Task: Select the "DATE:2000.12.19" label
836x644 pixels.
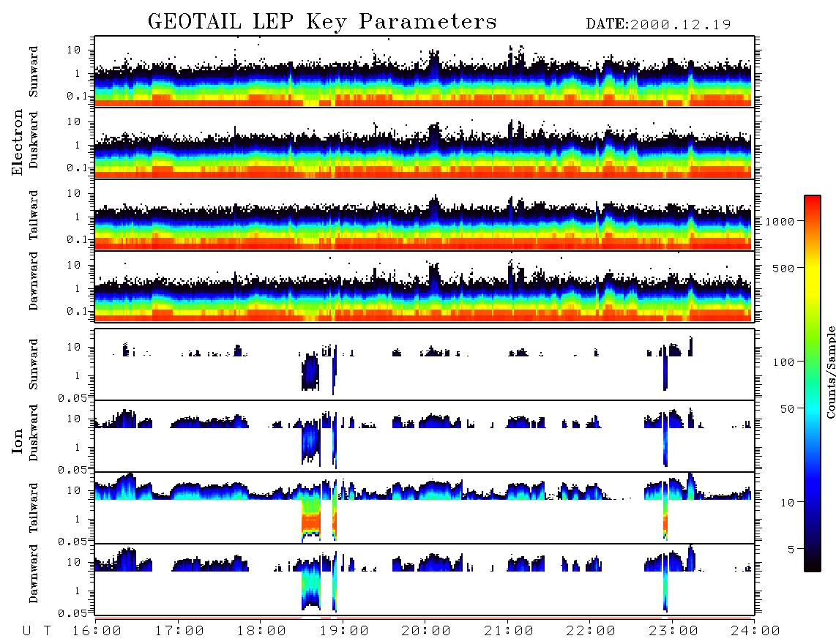Action: pos(658,25)
